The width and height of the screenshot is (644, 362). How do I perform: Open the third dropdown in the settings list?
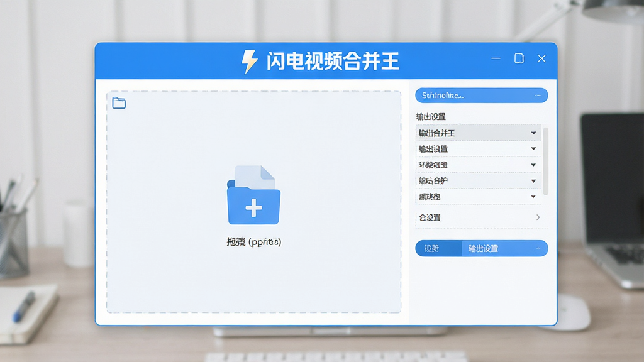coord(478,165)
